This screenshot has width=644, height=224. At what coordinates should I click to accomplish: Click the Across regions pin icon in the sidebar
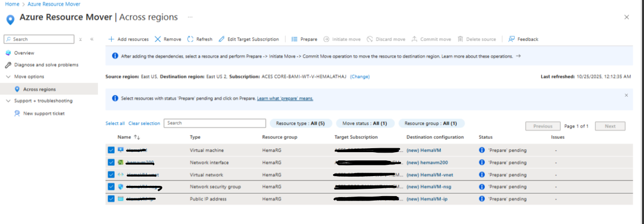click(17, 89)
